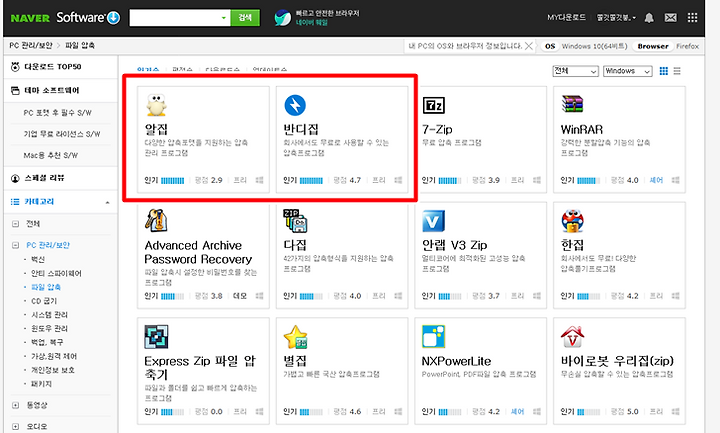Open the WinRAR books icon
This screenshot has height=433, width=720.
tap(572, 105)
